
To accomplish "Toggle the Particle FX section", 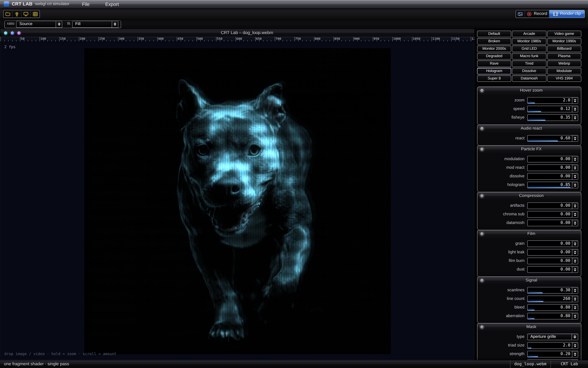I will click(482, 149).
